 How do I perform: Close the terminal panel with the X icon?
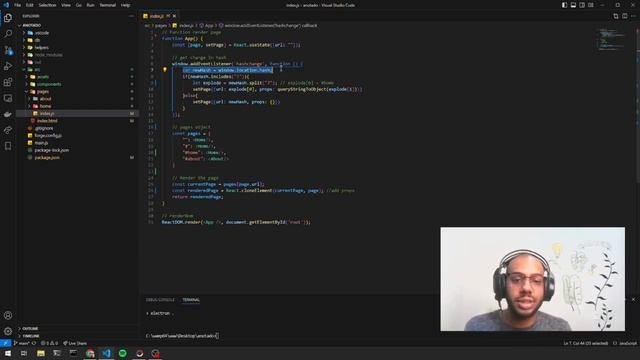tap(633, 300)
